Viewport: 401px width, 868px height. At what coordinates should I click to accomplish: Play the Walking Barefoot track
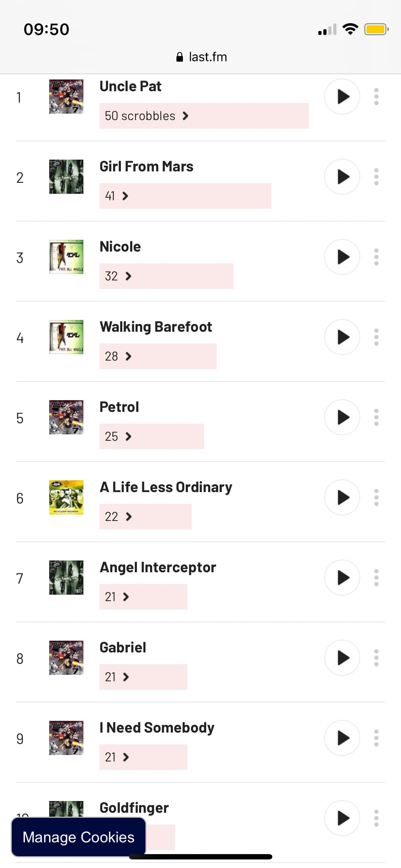point(342,337)
